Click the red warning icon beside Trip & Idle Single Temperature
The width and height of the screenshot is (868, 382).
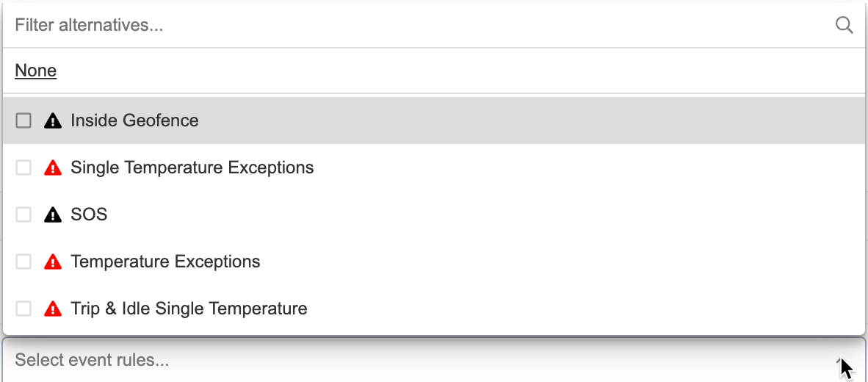pos(53,309)
